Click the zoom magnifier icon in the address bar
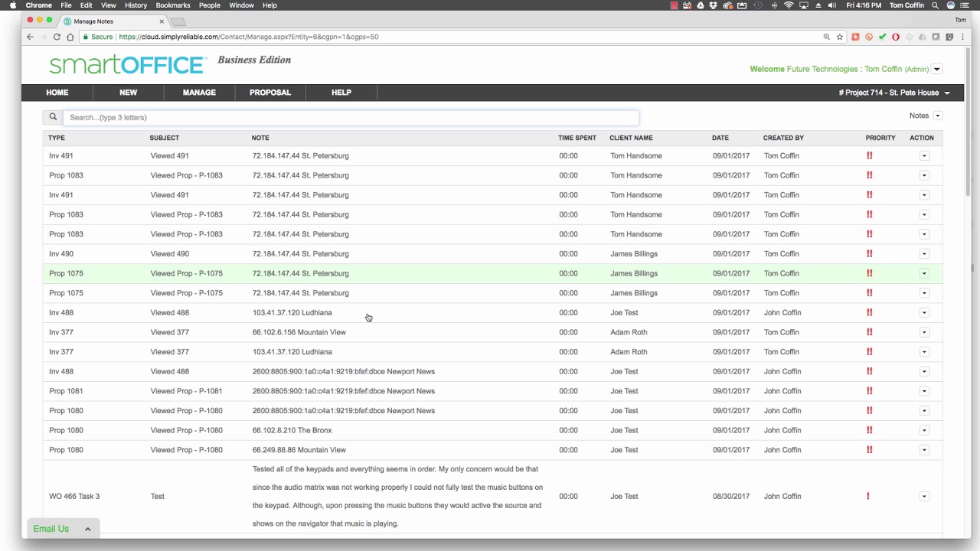 826,37
